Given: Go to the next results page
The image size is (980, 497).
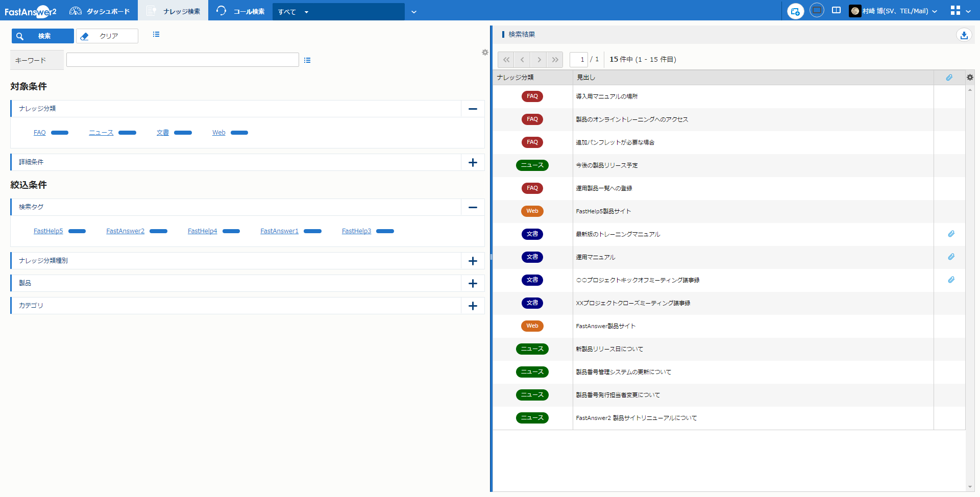Looking at the screenshot, I should [538, 60].
